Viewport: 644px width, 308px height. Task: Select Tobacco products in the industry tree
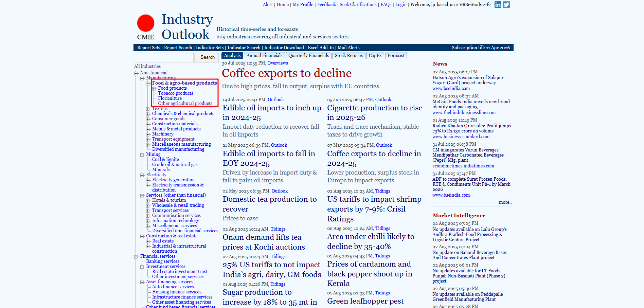tap(175, 93)
